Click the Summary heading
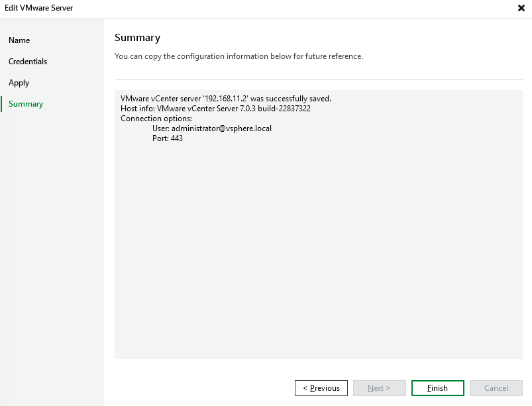Screen dimensions: 532x406 pyautogui.click(x=137, y=38)
